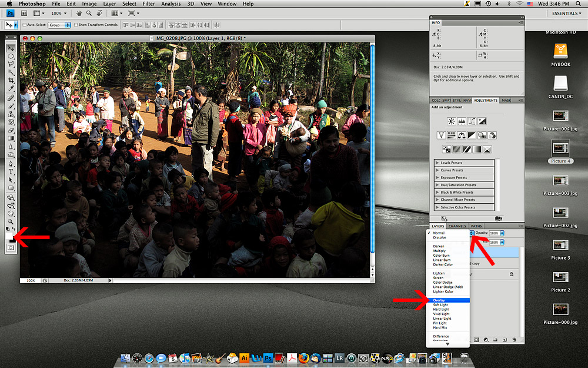Toggle Show Transform Controls checkbox

click(75, 25)
